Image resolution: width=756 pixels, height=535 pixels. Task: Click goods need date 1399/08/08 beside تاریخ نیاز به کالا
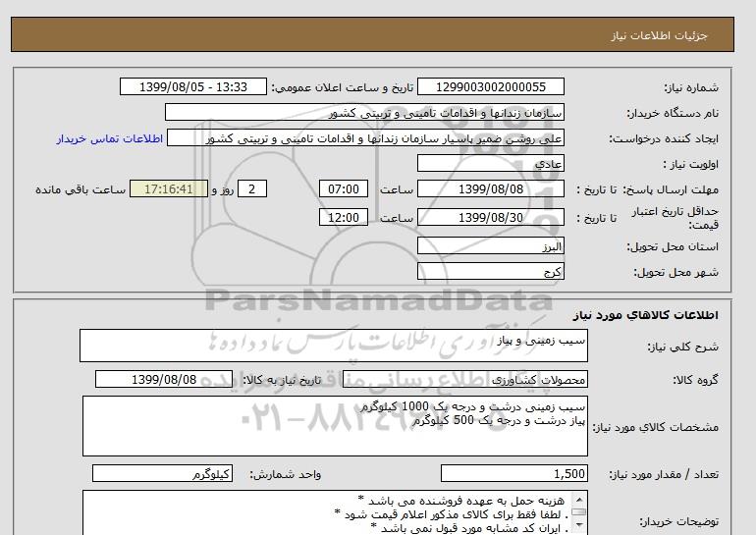coord(164,379)
